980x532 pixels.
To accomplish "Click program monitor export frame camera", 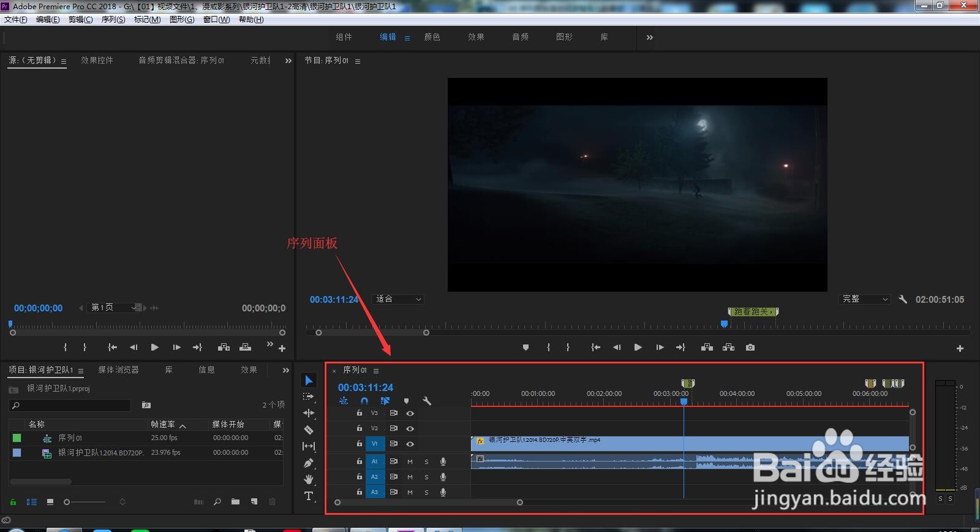I will click(x=750, y=348).
